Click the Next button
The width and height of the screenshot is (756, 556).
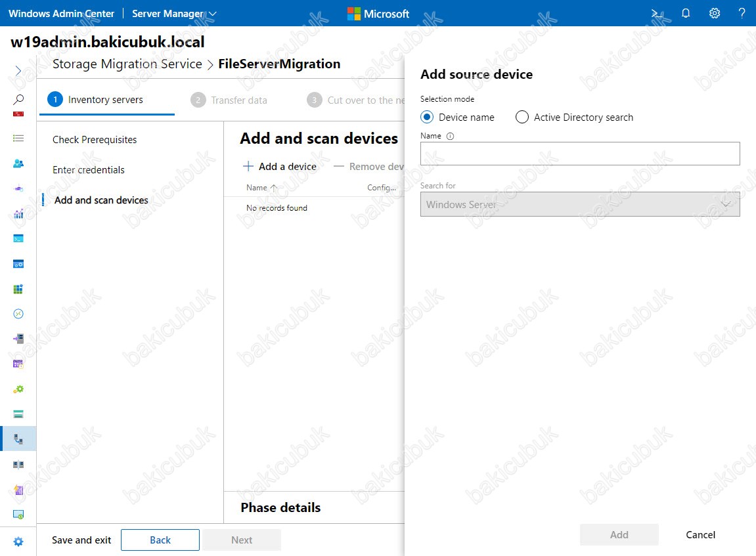tap(242, 540)
